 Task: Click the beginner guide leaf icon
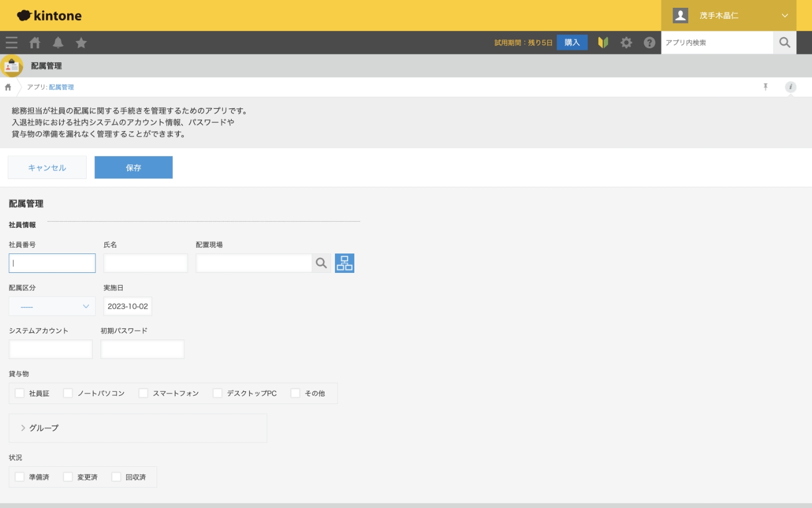pyautogui.click(x=603, y=43)
